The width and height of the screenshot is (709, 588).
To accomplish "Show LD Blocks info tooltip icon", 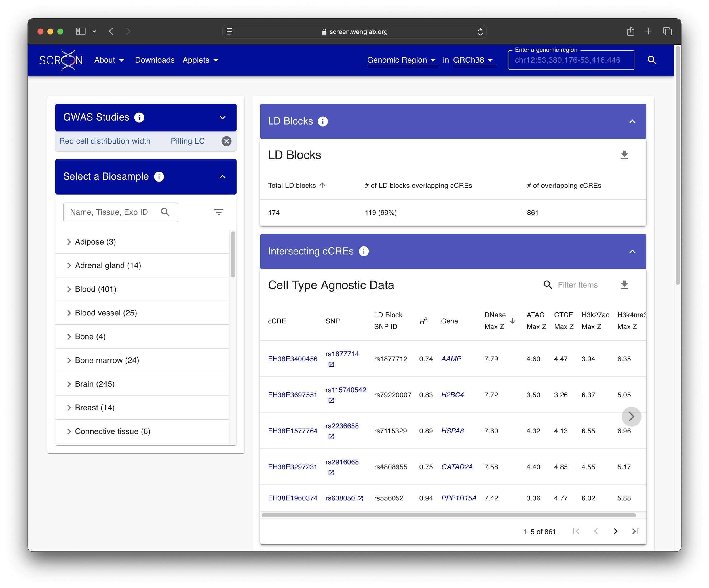I will [323, 121].
